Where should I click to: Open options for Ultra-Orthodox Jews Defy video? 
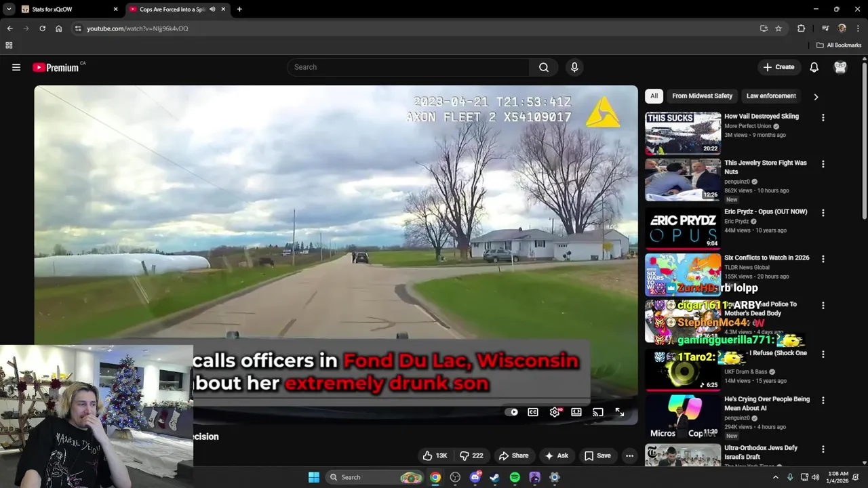click(x=823, y=449)
